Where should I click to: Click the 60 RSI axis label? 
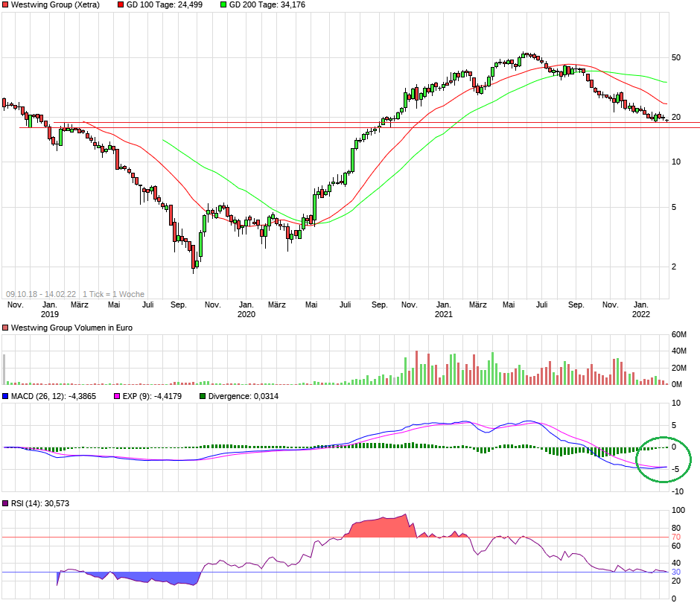(x=676, y=546)
